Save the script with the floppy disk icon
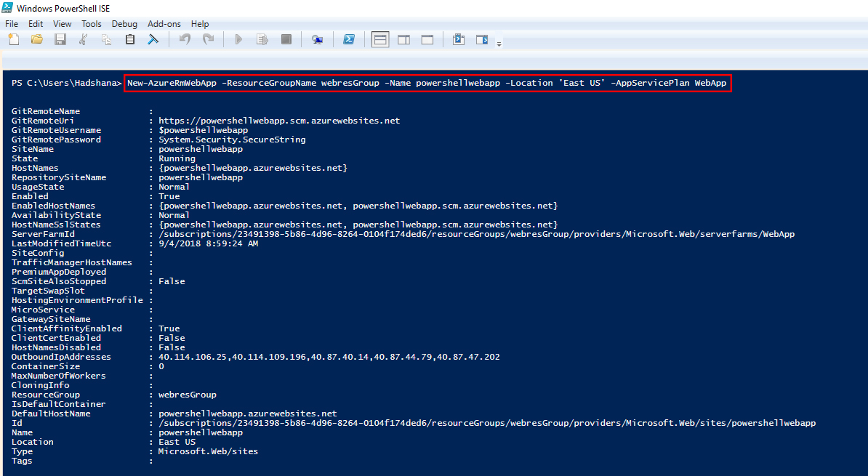Screen dimensions: 868x476 tap(60, 39)
